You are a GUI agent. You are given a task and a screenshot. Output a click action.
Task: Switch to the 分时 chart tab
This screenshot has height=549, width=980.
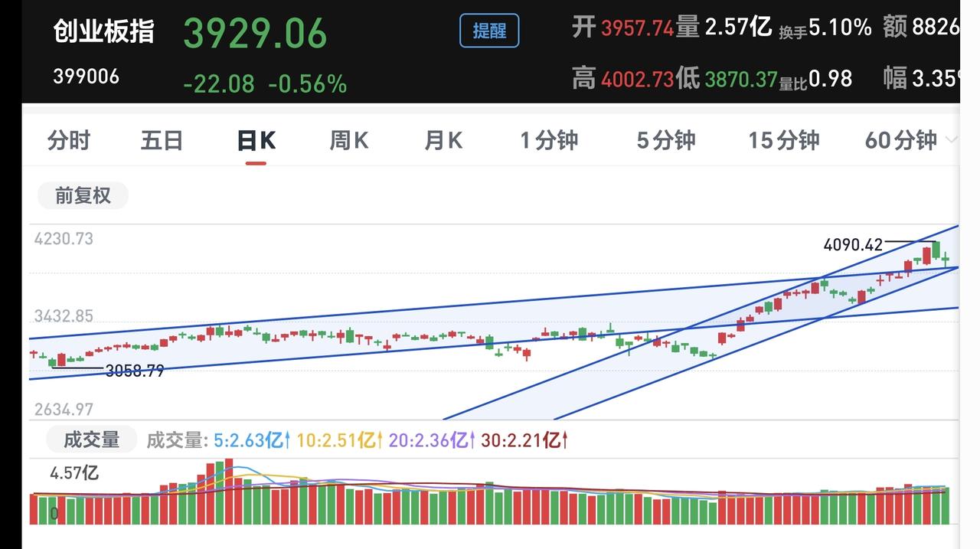click(x=69, y=140)
